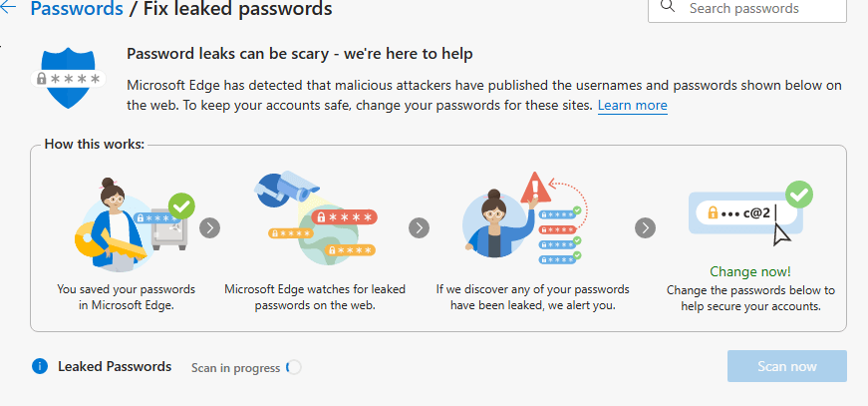Viewport: 868px width, 406px height.
Task: Click the woman raising hand alert illustration
Action: (525, 218)
